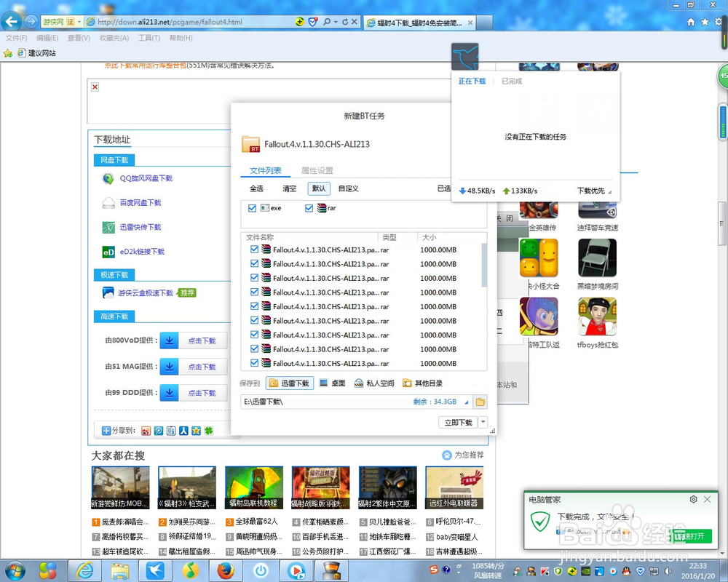Click the QQ旋风网盘下载 globe icon
The height and width of the screenshot is (582, 728).
coord(108,179)
